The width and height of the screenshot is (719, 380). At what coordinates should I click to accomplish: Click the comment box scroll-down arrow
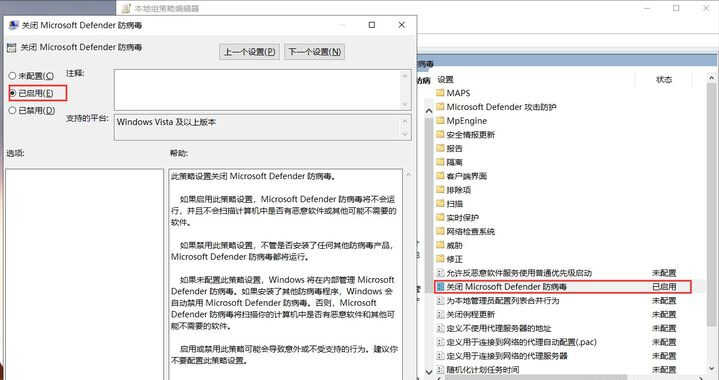point(404,105)
